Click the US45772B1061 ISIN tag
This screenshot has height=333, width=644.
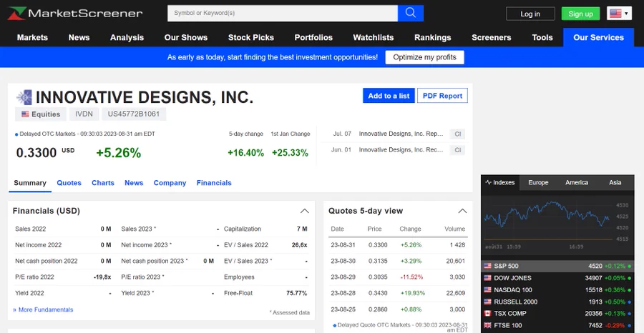(134, 114)
